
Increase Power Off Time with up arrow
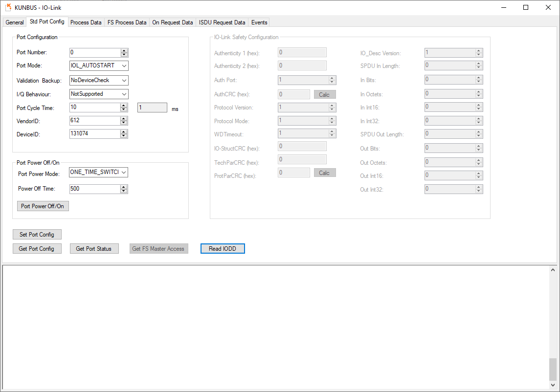(124, 187)
